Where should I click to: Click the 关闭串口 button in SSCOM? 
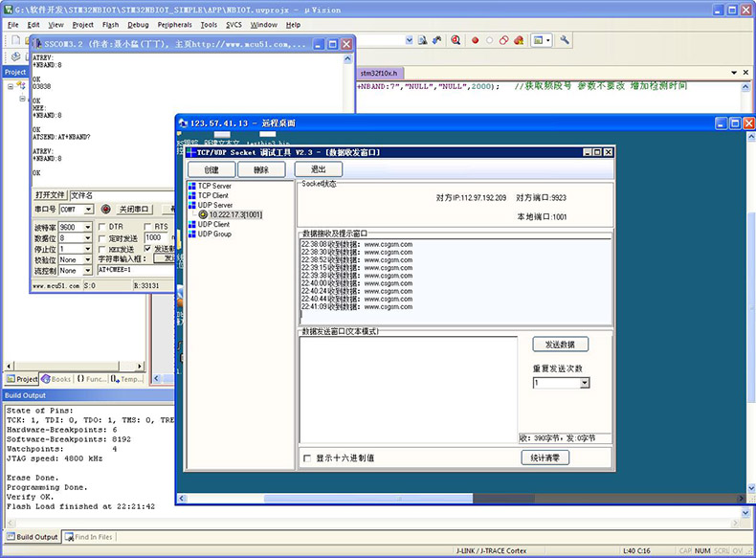click(134, 210)
